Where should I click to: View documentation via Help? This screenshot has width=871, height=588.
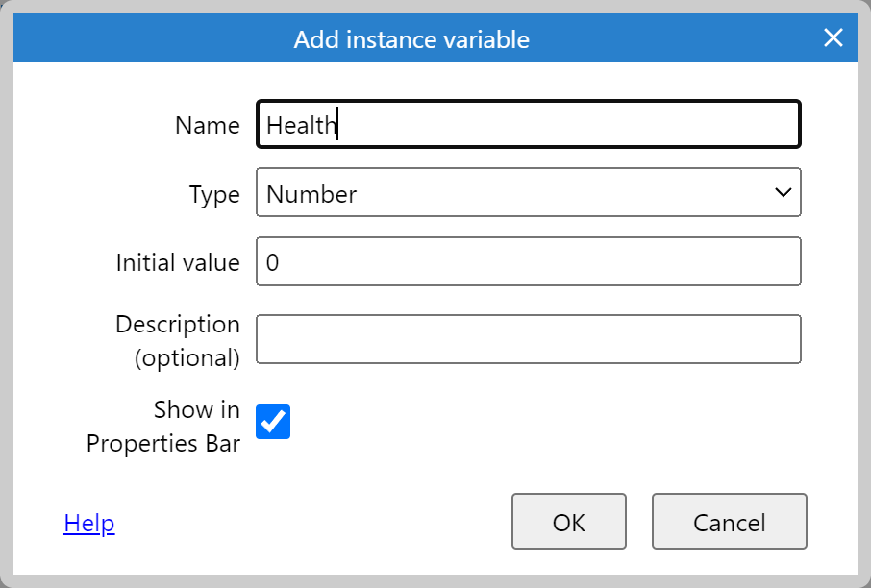[x=88, y=523]
